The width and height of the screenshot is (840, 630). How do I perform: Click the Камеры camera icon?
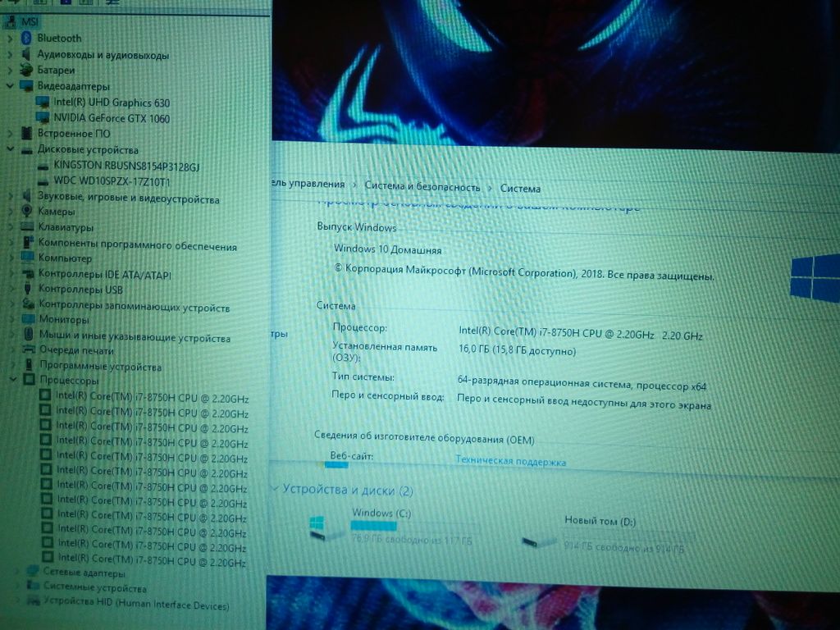click(27, 211)
